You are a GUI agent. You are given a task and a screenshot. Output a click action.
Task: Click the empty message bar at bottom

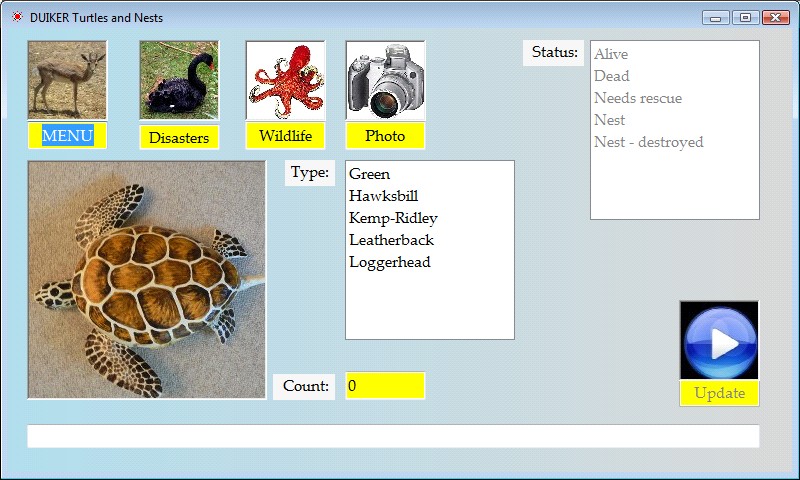(393, 436)
